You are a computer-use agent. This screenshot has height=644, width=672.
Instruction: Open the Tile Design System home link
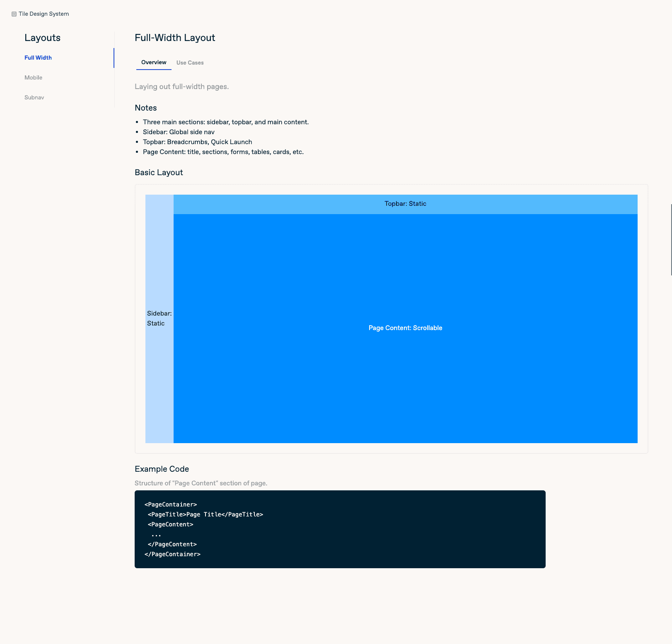coord(40,14)
